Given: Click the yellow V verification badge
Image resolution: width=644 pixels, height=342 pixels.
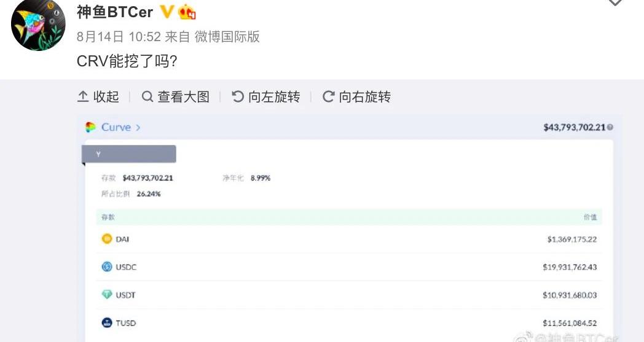Looking at the screenshot, I should pyautogui.click(x=166, y=12).
